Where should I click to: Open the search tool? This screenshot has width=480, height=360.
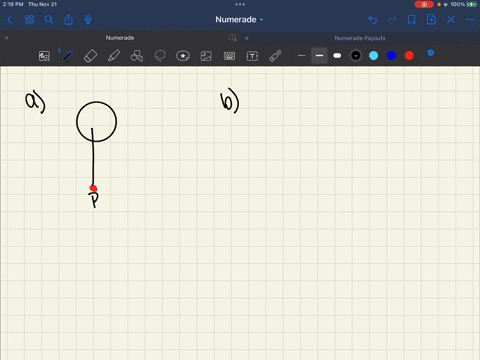[x=49, y=20]
